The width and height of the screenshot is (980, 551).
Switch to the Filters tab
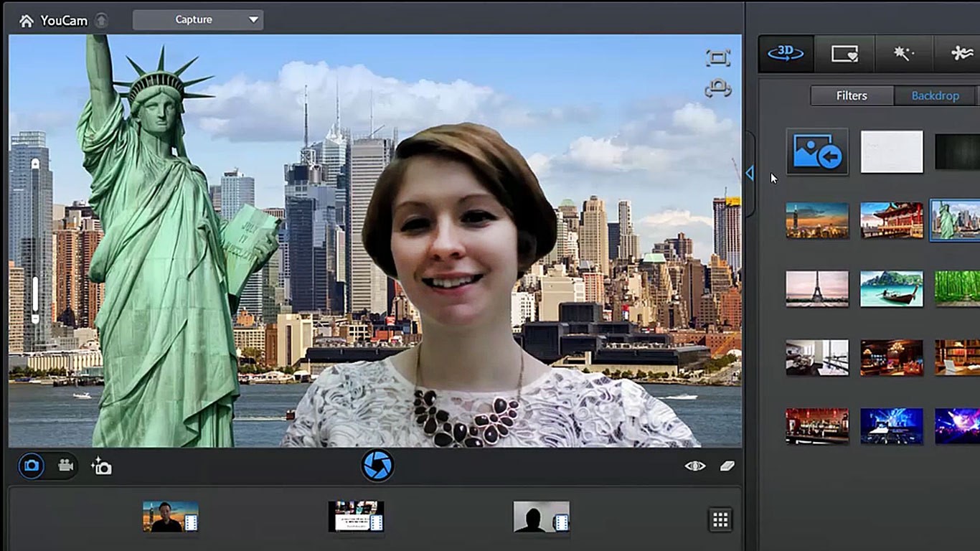tap(851, 95)
